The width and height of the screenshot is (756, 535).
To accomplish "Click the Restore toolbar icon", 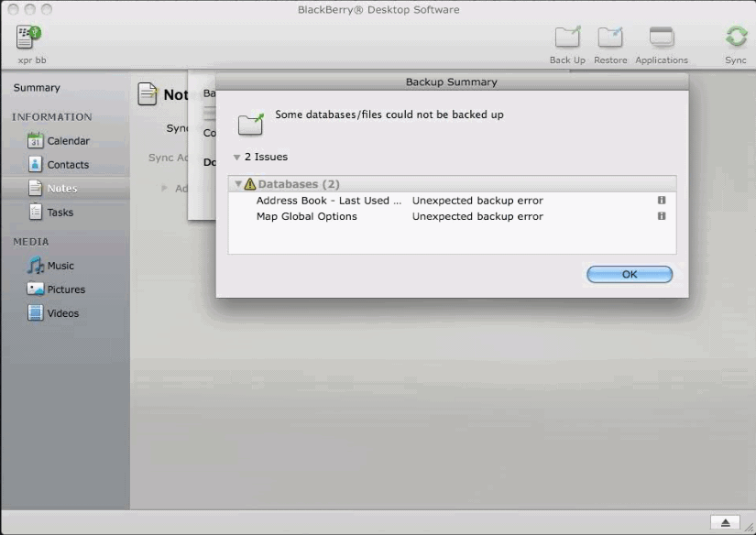I will [610, 38].
